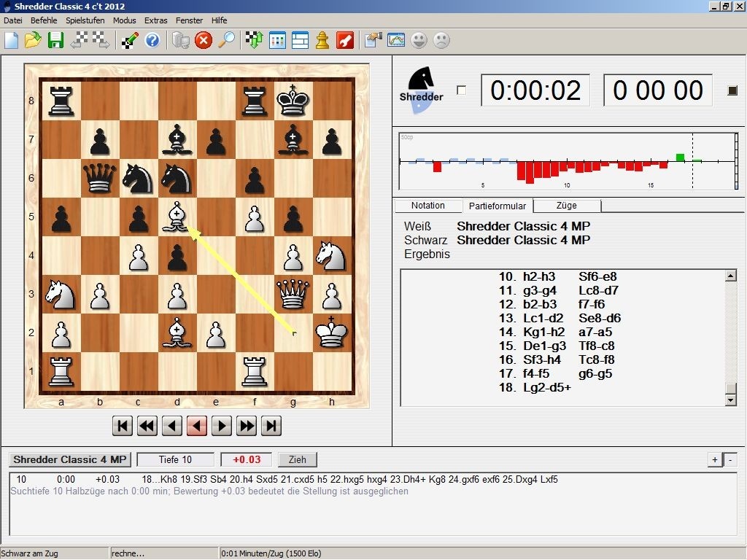
Task: Open the Datei menu
Action: [13, 20]
